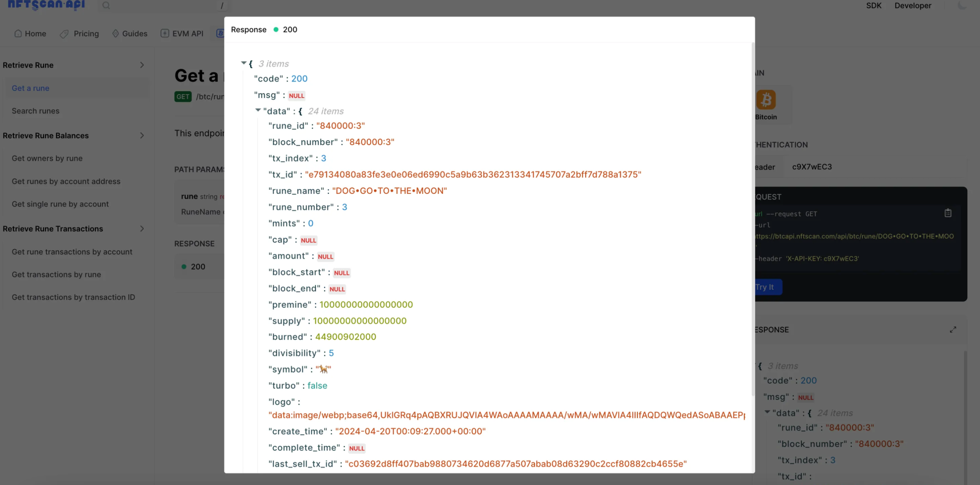The image size is (980, 485).
Task: Open the SDK link
Action: pos(873,5)
